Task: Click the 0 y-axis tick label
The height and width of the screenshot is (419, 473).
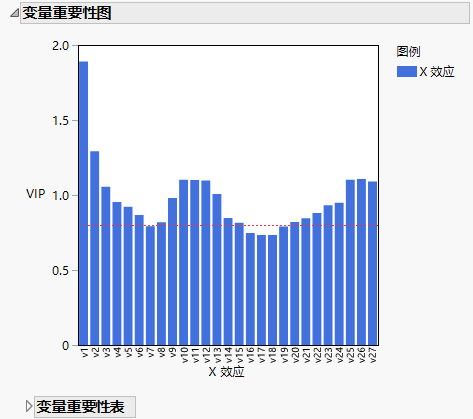Action: [x=65, y=346]
